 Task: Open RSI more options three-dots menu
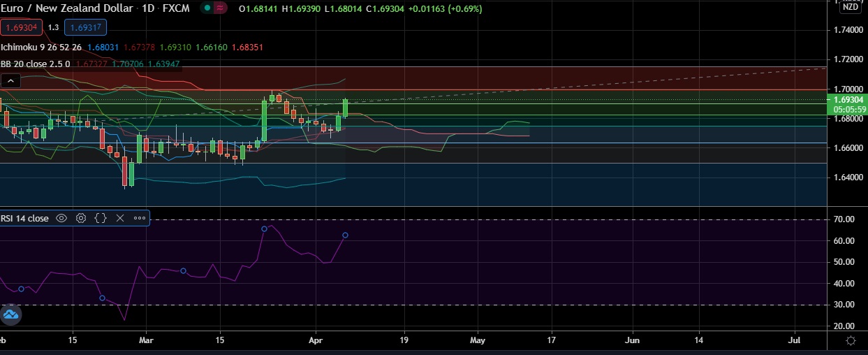[x=139, y=218]
